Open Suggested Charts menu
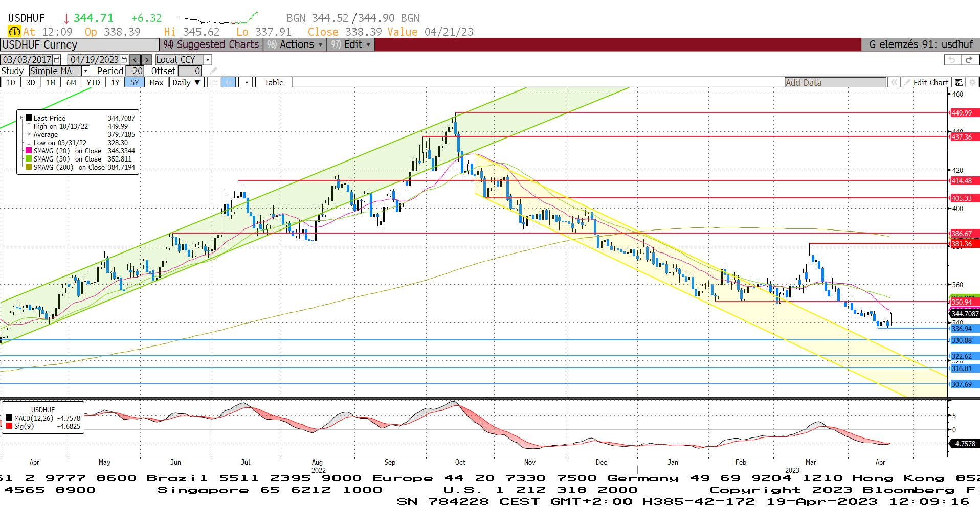The width and height of the screenshot is (980, 530). 211,44
